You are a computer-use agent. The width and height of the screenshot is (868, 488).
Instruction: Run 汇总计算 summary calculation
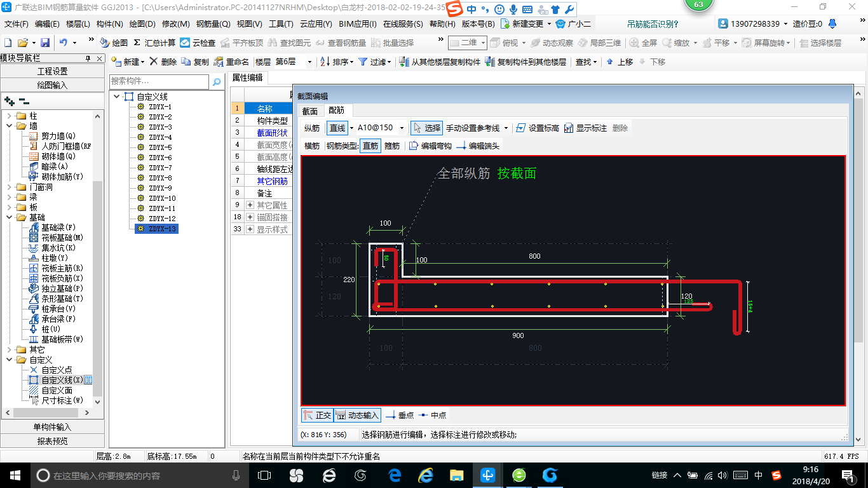pyautogui.click(x=154, y=43)
